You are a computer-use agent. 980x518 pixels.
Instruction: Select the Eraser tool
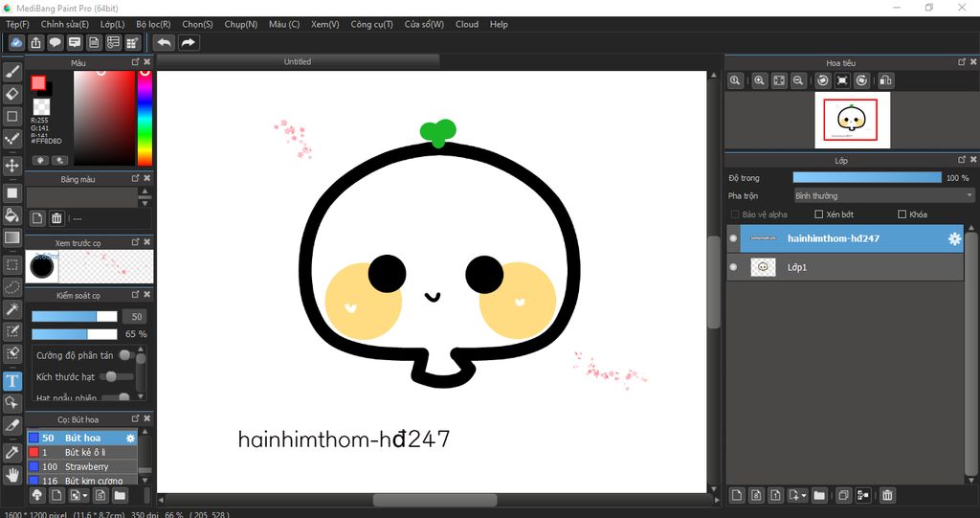[11, 95]
